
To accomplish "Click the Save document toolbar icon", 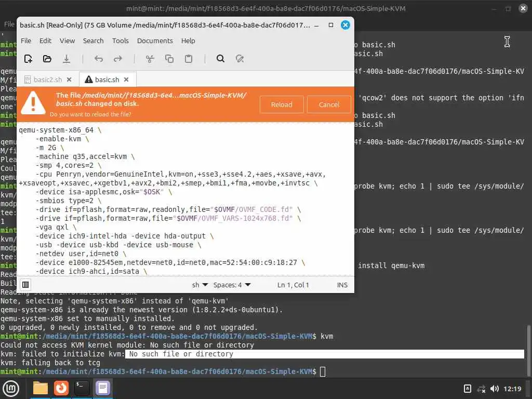I will click(x=66, y=59).
